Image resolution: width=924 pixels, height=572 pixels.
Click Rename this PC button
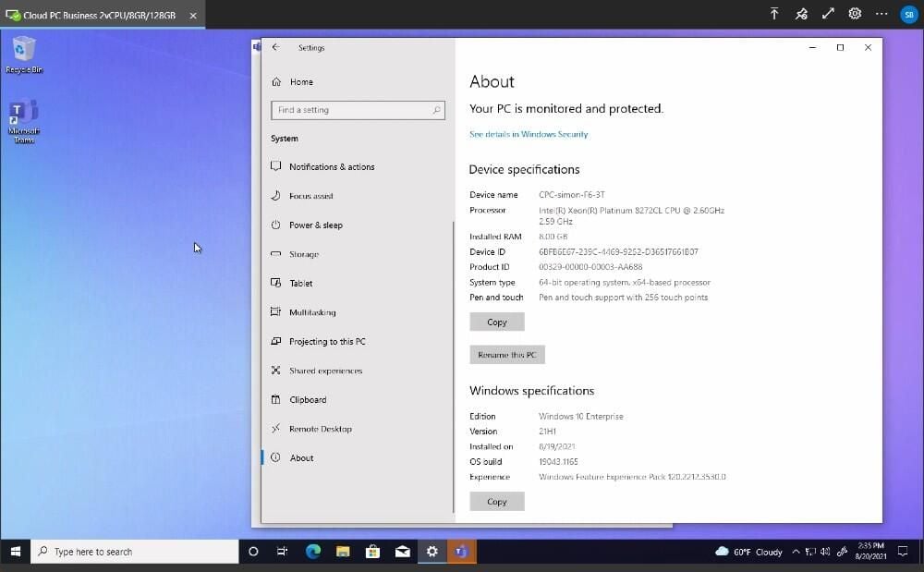507,355
